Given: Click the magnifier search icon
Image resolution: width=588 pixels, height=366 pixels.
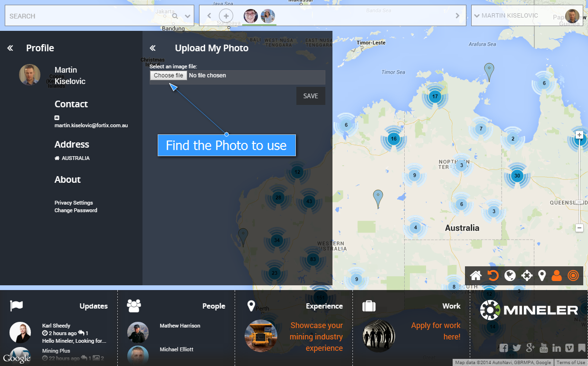Looking at the screenshot, I should 175,16.
